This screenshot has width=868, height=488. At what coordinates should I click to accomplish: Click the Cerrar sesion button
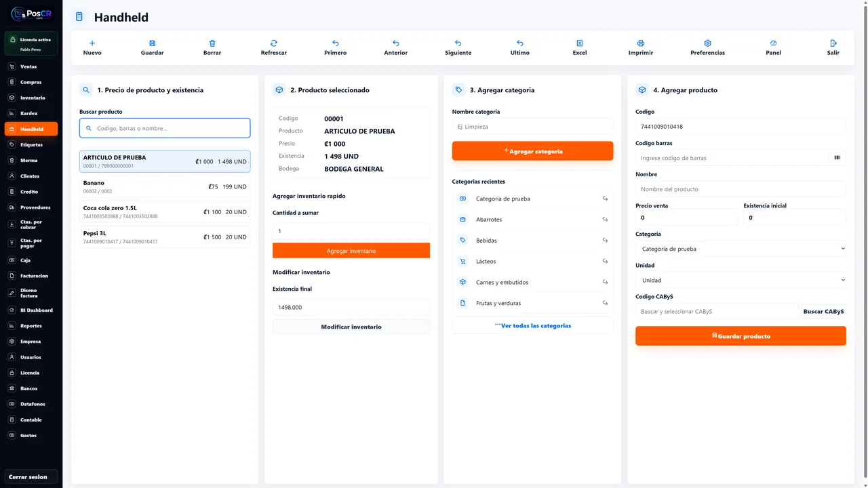[x=31, y=476]
